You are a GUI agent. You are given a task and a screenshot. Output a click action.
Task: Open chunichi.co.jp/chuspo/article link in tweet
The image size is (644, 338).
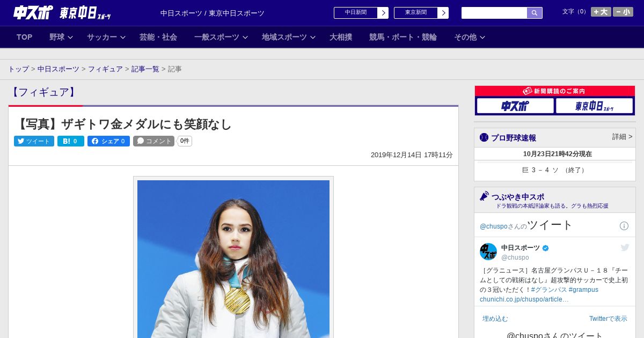[524, 299]
